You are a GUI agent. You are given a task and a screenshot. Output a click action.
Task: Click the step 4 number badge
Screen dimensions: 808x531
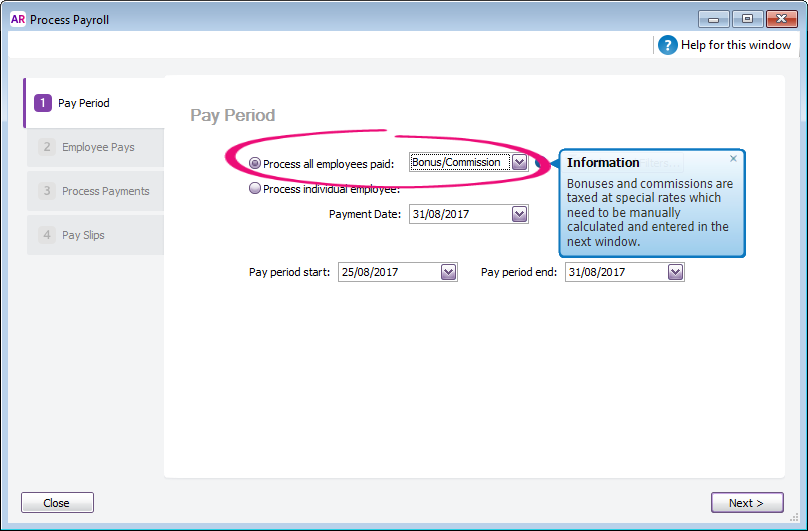pos(46,235)
